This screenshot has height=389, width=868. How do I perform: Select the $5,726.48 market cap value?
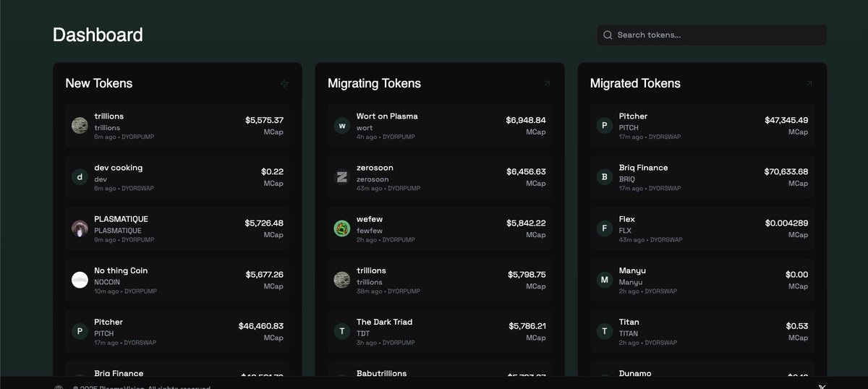(264, 223)
